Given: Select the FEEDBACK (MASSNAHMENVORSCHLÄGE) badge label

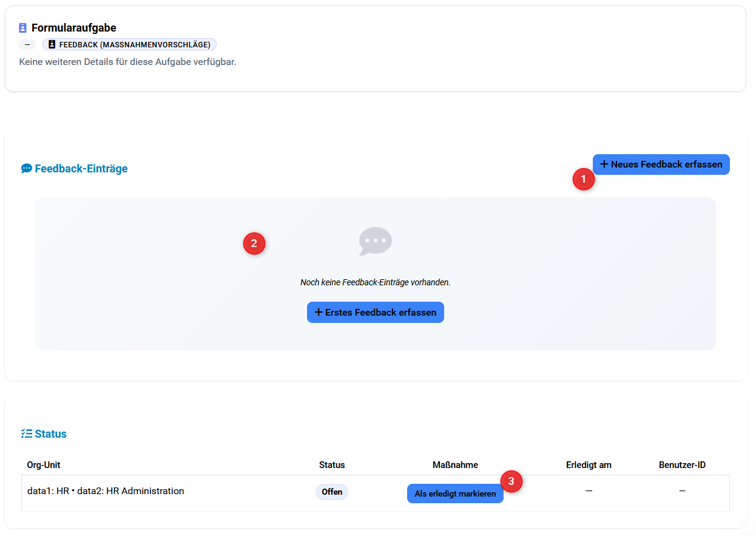Looking at the screenshot, I should [135, 44].
